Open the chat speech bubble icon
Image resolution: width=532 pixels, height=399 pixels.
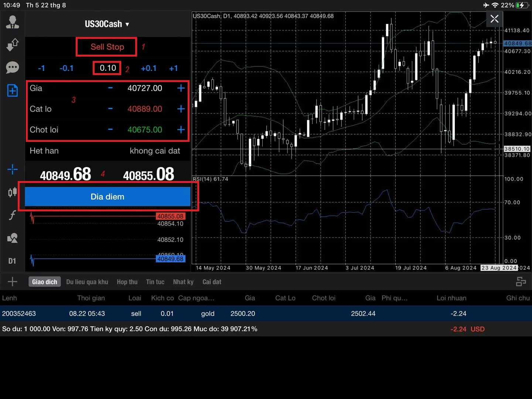coord(13,68)
